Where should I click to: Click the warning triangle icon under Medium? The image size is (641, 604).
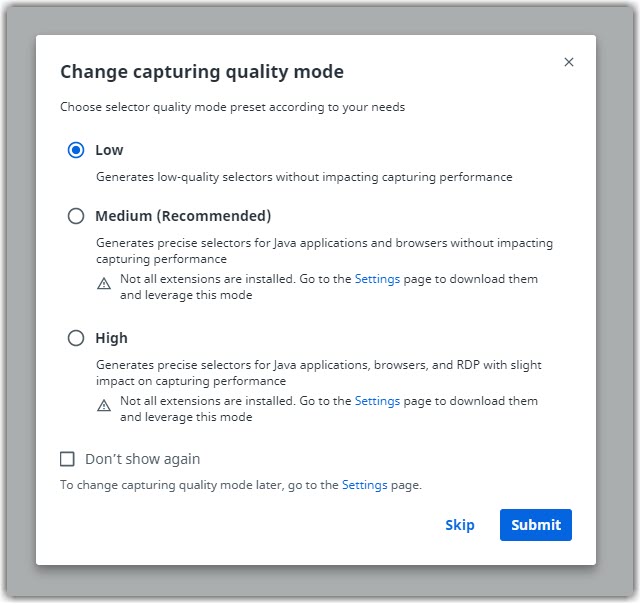[104, 284]
